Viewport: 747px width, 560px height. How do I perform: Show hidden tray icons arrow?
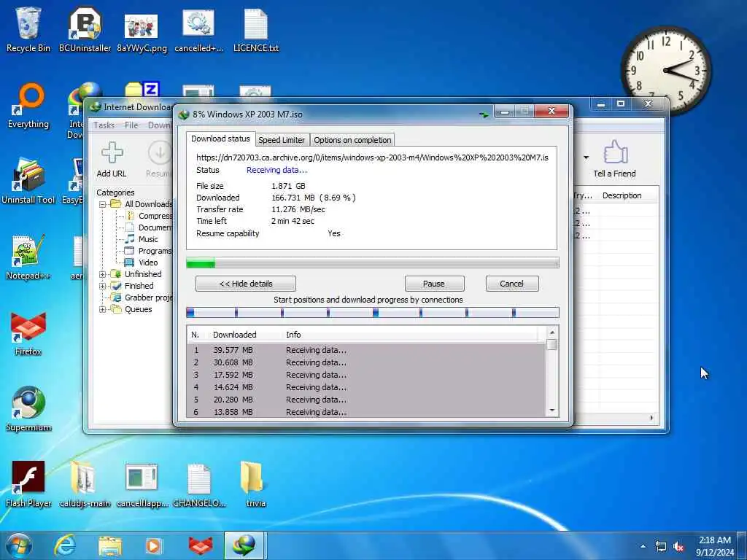[x=643, y=547]
